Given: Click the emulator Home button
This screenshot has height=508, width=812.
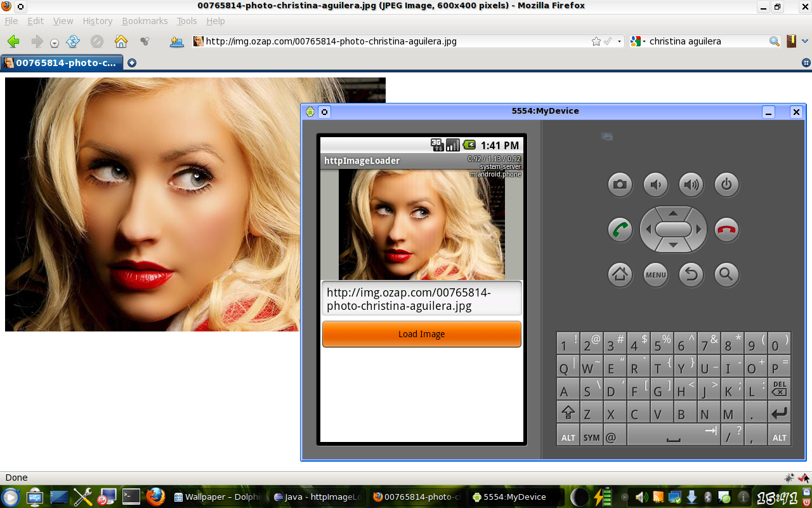Looking at the screenshot, I should (x=620, y=274).
